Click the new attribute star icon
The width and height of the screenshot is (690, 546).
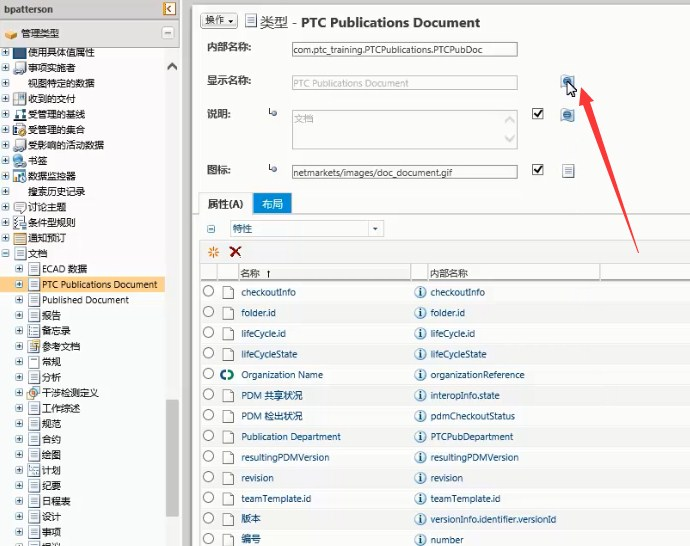point(213,252)
